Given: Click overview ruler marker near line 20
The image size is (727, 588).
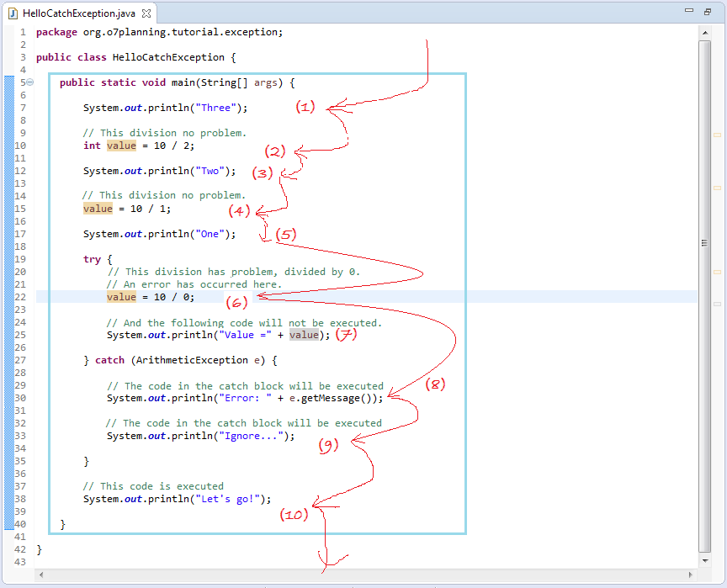Looking at the screenshot, I should (x=717, y=272).
